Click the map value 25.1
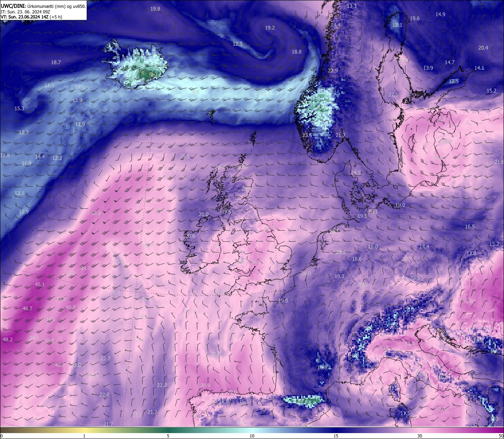The height and width of the screenshot is (439, 504). pyautogui.click(x=185, y=156)
